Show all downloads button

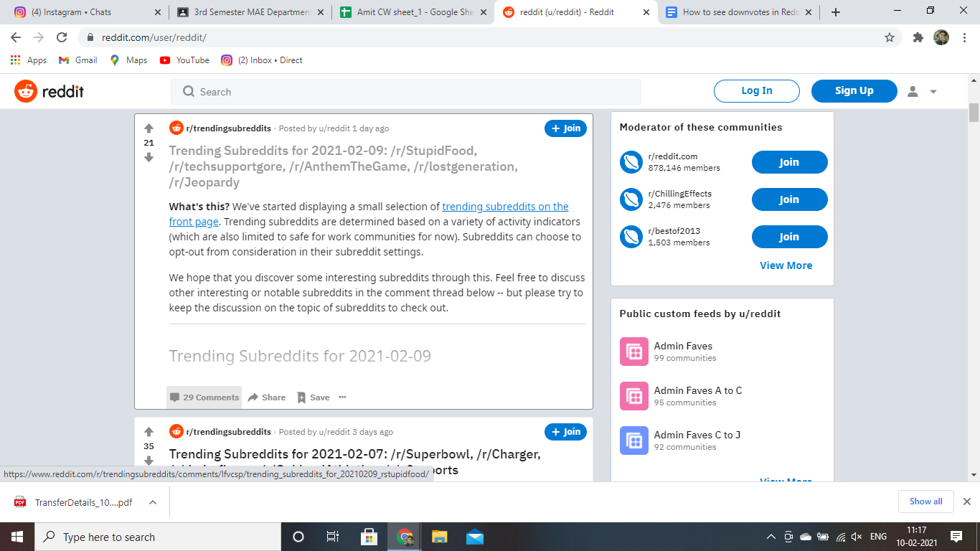click(926, 501)
